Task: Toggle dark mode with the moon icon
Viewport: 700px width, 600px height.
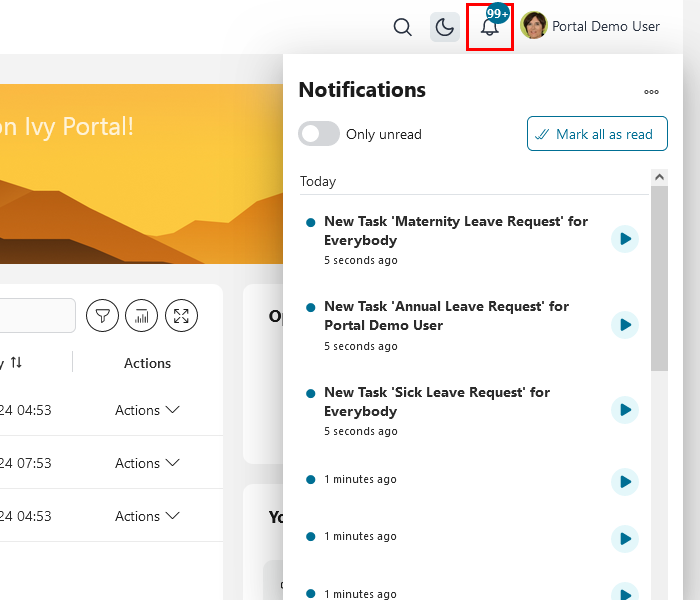Action: click(x=445, y=27)
